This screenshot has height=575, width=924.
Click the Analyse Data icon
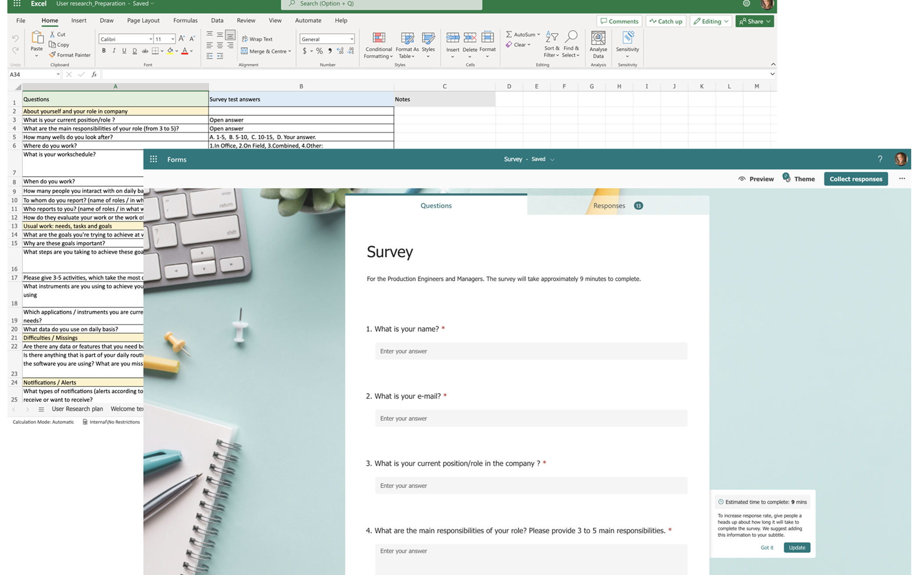click(x=598, y=38)
